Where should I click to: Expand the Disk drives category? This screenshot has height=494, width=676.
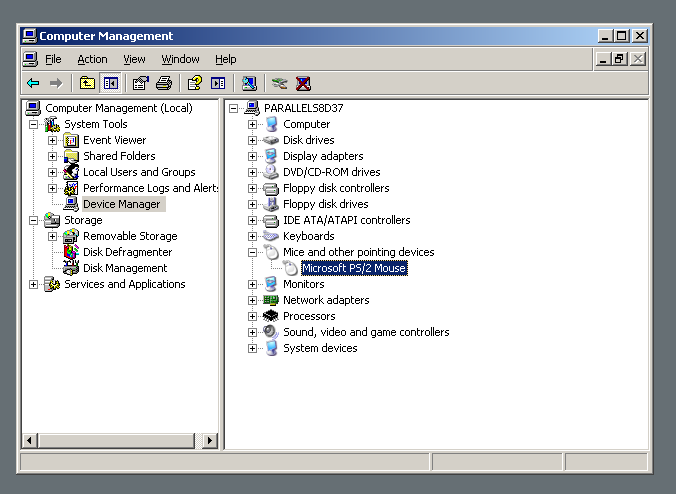[x=252, y=141]
